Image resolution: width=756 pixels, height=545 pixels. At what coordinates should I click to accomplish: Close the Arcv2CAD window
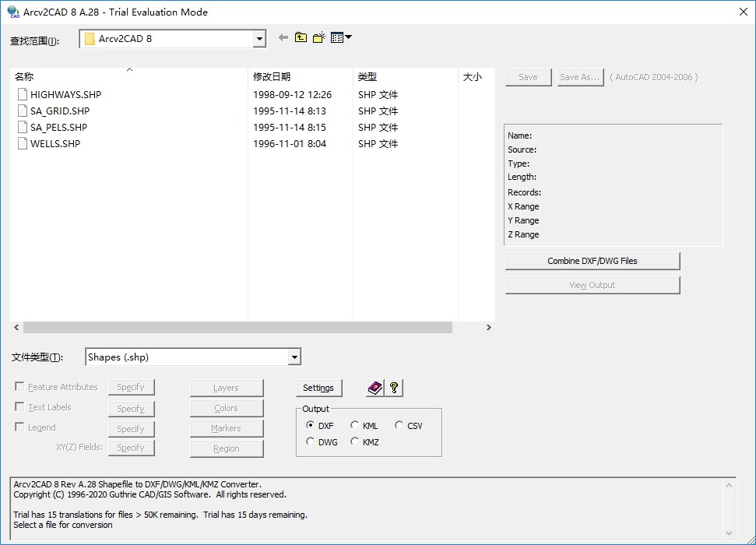point(743,12)
